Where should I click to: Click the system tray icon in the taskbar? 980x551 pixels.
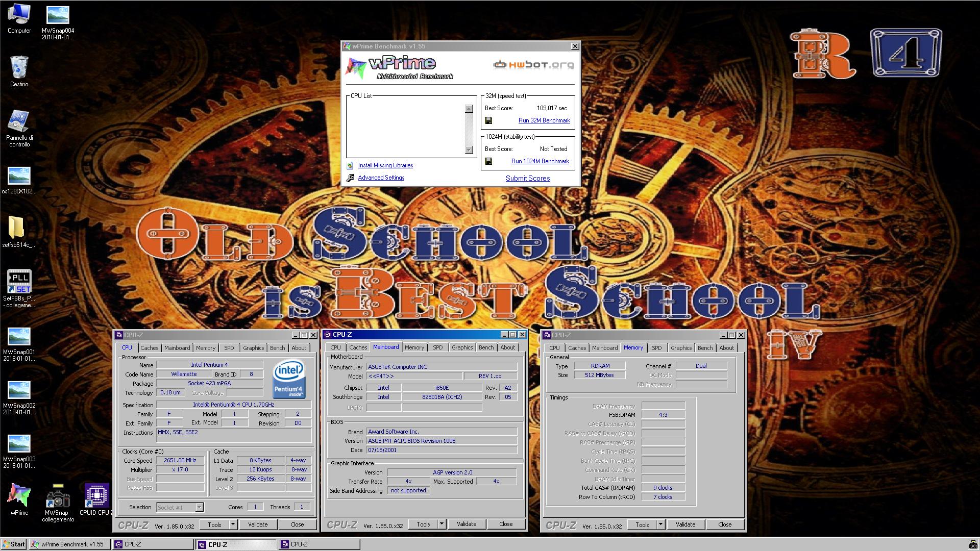[x=973, y=544]
